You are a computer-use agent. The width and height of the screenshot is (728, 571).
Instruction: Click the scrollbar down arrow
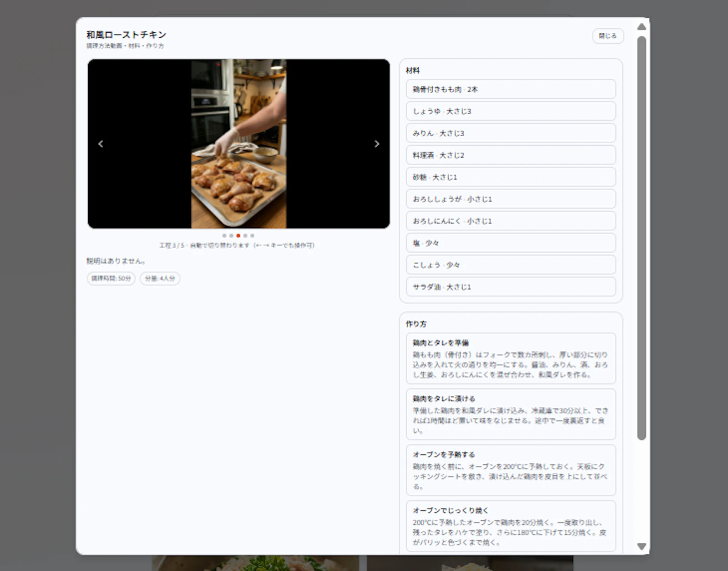tap(642, 546)
